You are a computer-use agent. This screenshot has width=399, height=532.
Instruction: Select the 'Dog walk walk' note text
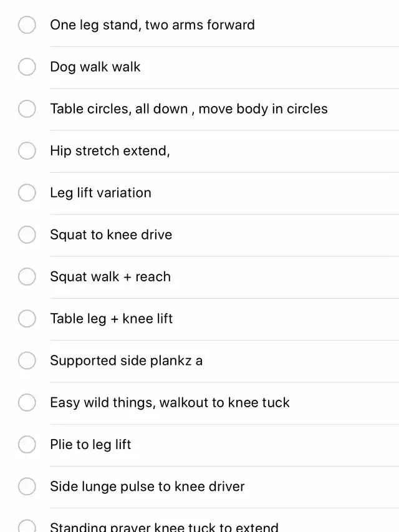coord(95,67)
